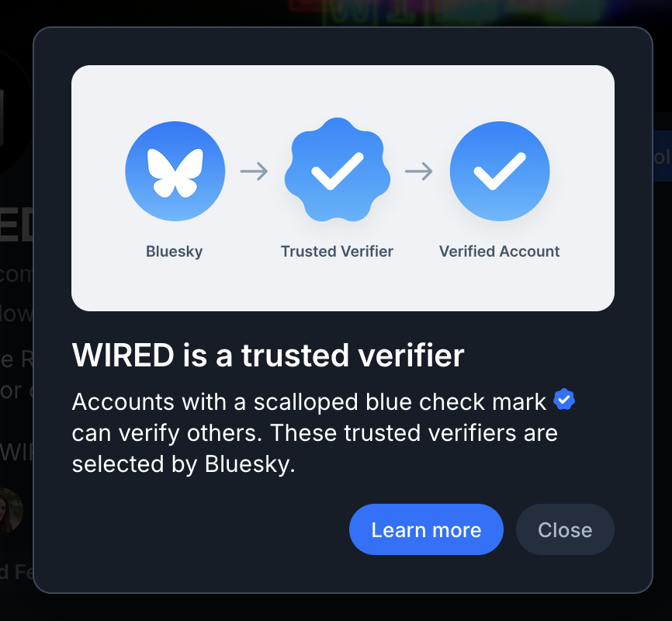Click the "Verified Account" caption text
Viewport: 672px width, 621px height.
pos(499,252)
